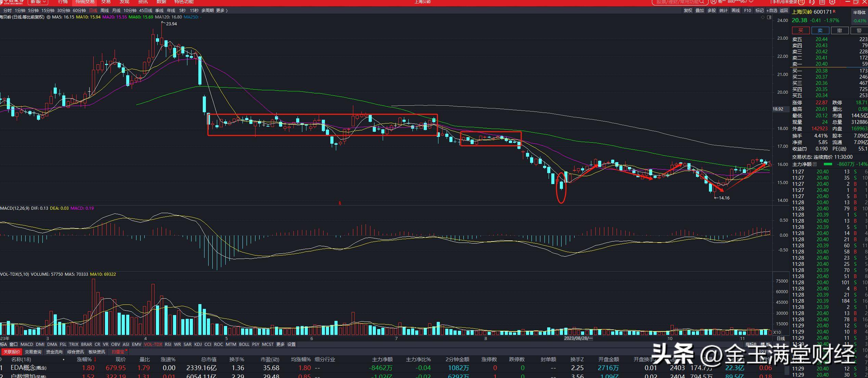Switch to 关联报价 tab
Image resolution: width=868 pixels, height=378 pixels.
coord(12,352)
